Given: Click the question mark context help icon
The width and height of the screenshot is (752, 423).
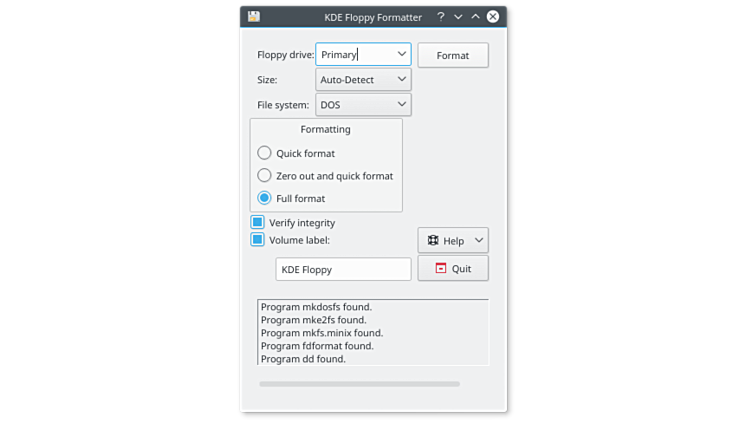Looking at the screenshot, I should click(440, 17).
